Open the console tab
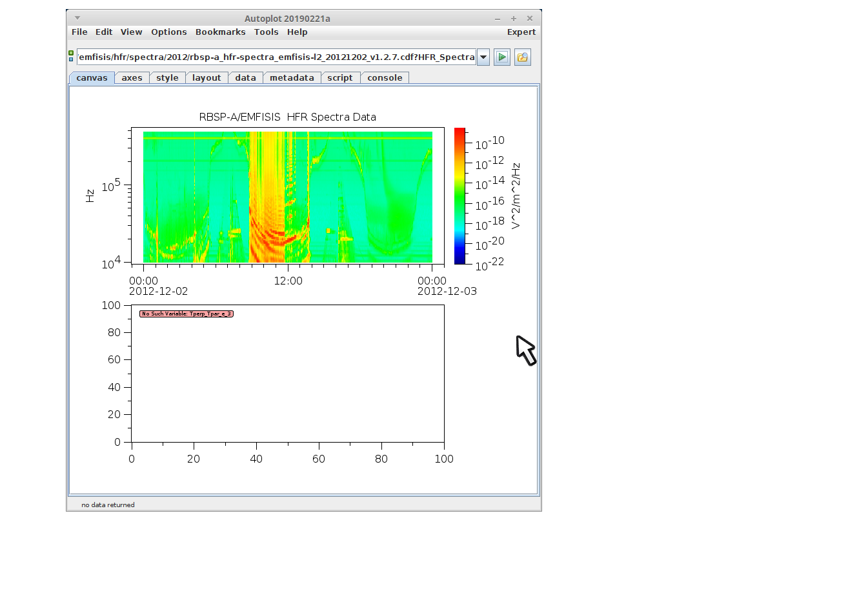The width and height of the screenshot is (868, 591). tap(385, 78)
